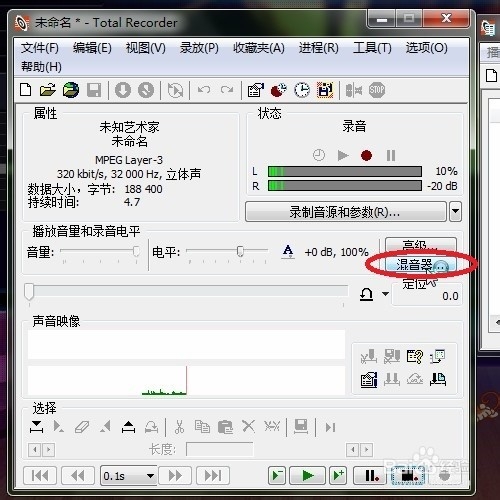Click the Undo arrow icon
Screen dimensions: 500x500
coord(204,90)
